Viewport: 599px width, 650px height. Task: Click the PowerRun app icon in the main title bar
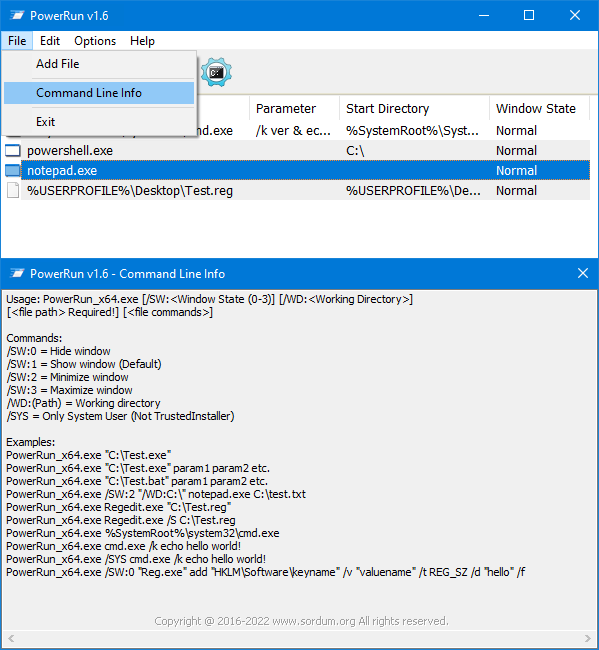pyautogui.click(x=17, y=16)
